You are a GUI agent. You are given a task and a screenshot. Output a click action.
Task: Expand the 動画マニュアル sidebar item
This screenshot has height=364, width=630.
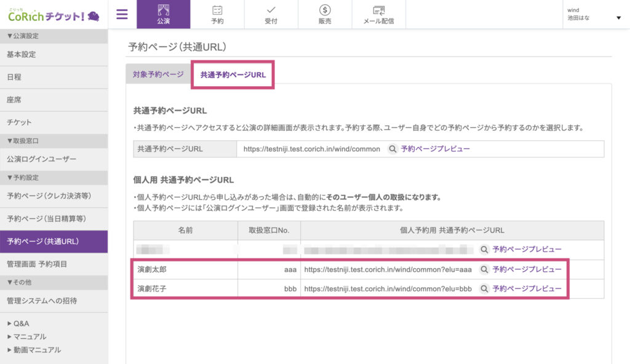(34, 350)
